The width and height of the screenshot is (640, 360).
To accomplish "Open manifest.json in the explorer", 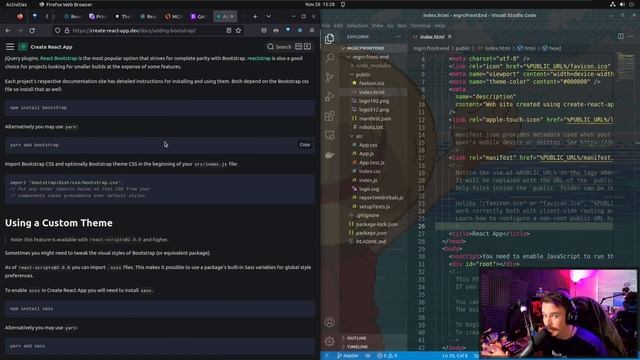I will pyautogui.click(x=375, y=118).
